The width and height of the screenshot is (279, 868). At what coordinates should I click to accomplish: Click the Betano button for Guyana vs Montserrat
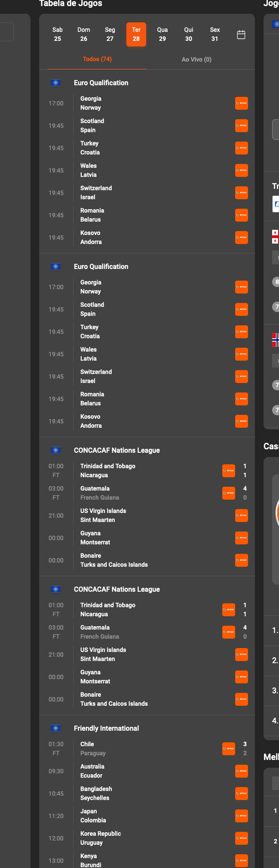[242, 538]
